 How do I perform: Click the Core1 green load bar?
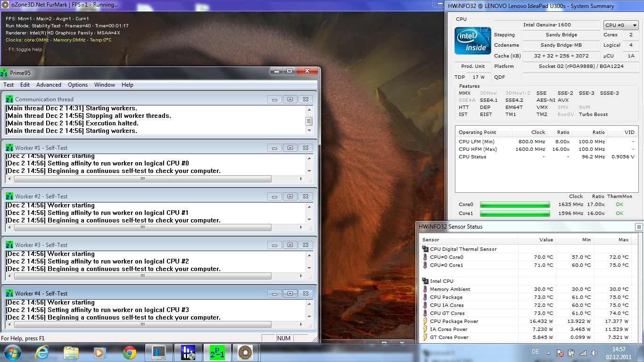point(515,213)
